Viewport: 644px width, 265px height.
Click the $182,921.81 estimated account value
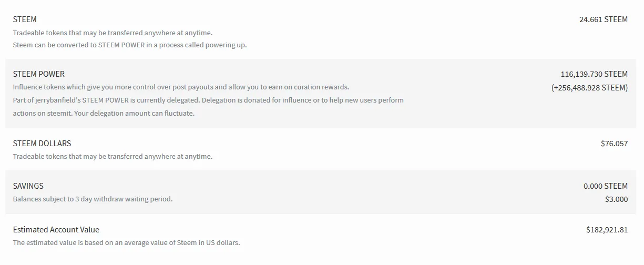(607, 230)
